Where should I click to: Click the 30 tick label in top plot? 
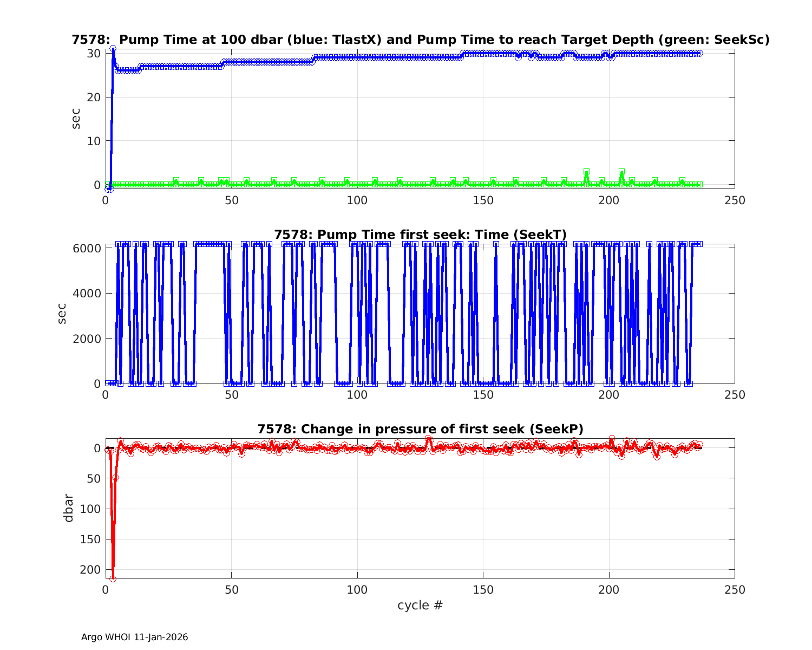pos(94,53)
